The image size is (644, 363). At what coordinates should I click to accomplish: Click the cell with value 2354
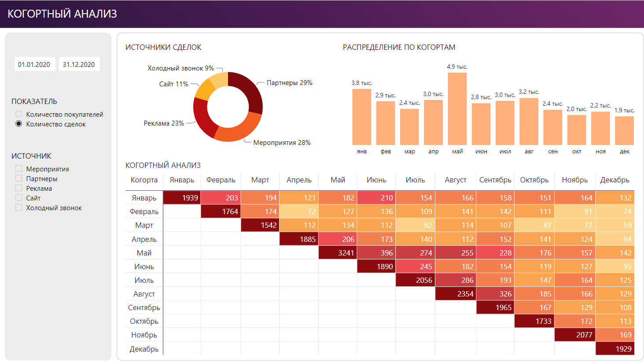[x=456, y=294]
